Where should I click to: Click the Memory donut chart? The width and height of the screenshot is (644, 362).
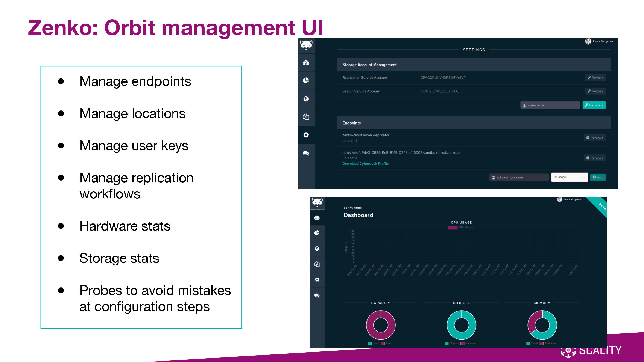[x=542, y=325]
